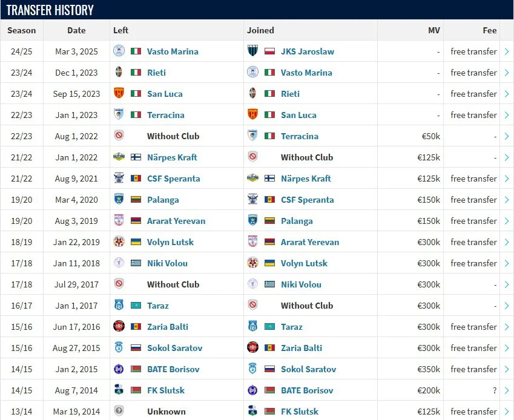This screenshot has height=420, width=514.
Task: Click the Palanga crest in Left column
Action: 119,200
